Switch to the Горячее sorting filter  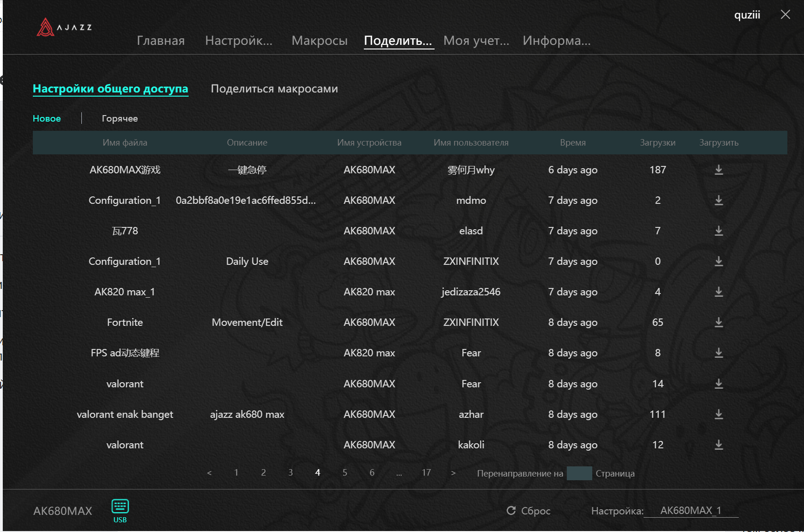point(120,118)
